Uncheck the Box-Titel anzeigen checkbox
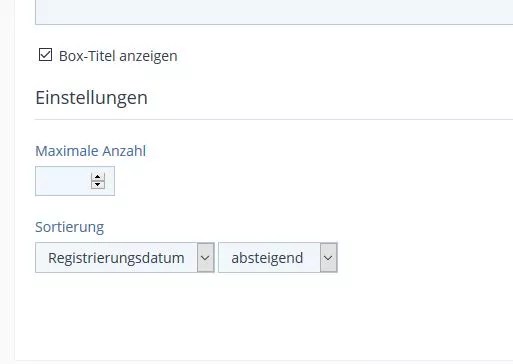Viewport: 513px width, 364px height. coord(45,55)
